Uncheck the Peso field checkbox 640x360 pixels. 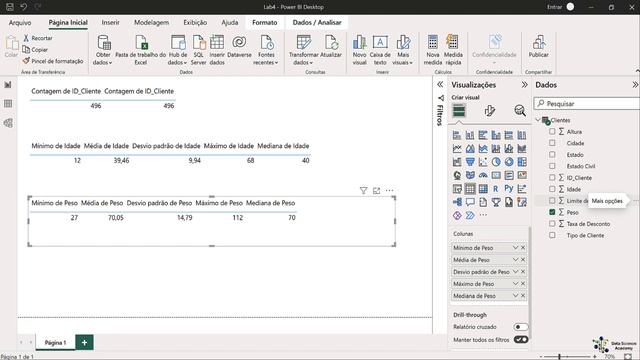[552, 212]
